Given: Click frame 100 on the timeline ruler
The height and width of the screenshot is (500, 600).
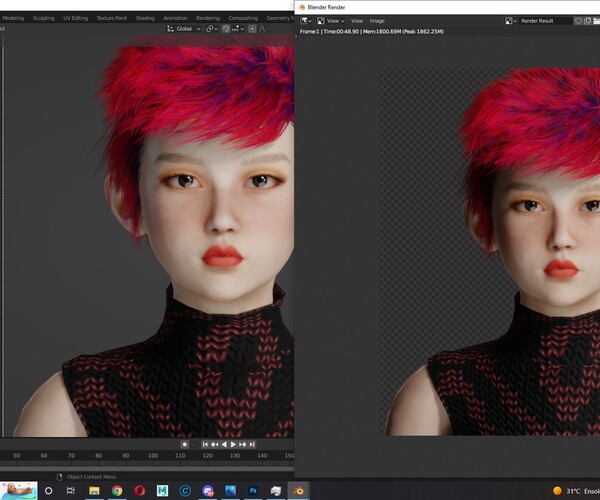Looking at the screenshot, I should pos(153,456).
